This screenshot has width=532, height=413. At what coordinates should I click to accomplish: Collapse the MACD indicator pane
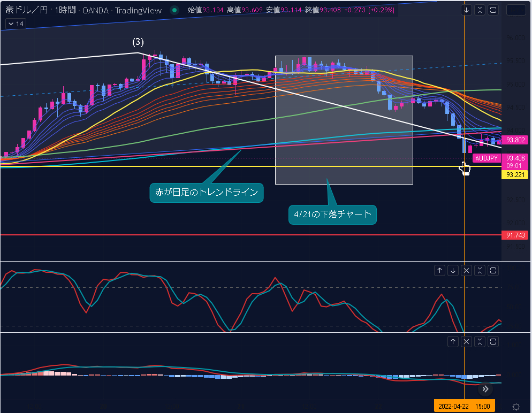(x=480, y=341)
